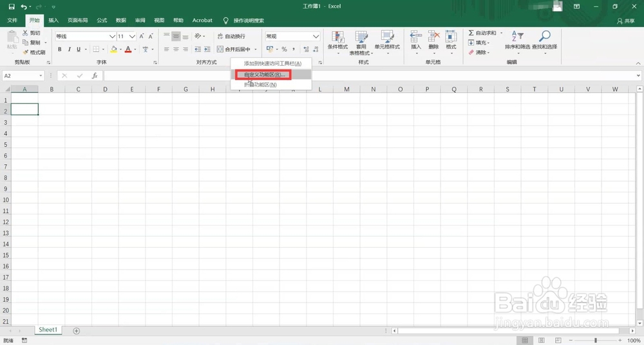Open Sort and Filter (排序和筛选)

518,42
